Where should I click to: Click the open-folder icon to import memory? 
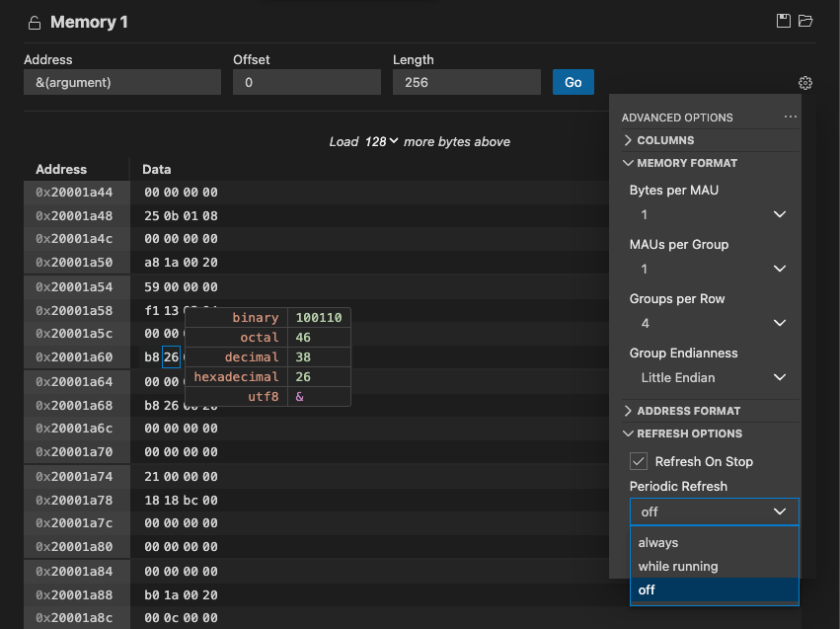(804, 20)
